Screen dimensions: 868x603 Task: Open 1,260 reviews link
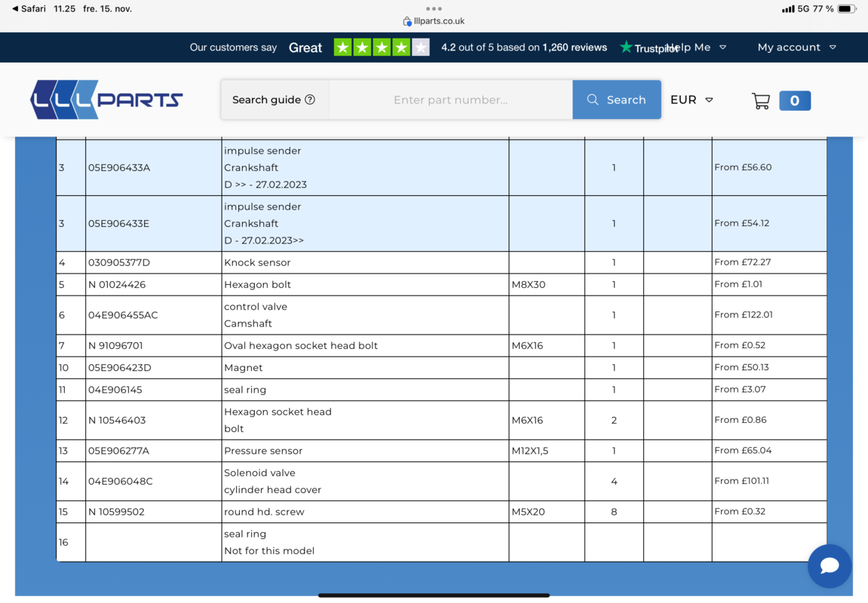click(x=575, y=47)
